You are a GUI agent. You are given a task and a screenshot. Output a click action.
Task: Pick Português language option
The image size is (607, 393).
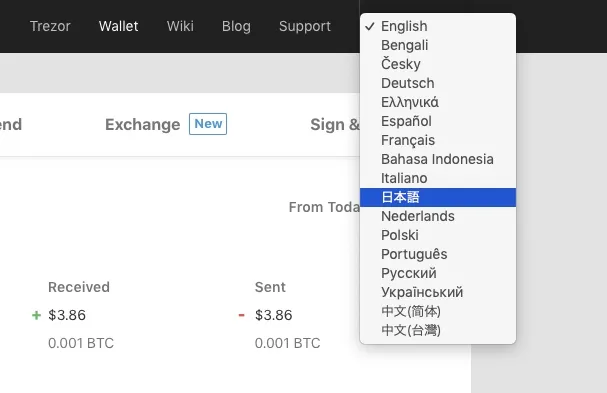tap(438, 254)
